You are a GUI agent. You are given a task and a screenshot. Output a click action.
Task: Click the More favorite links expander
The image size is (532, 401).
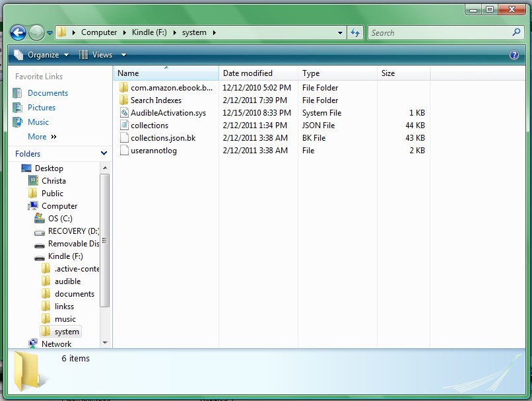tap(42, 137)
